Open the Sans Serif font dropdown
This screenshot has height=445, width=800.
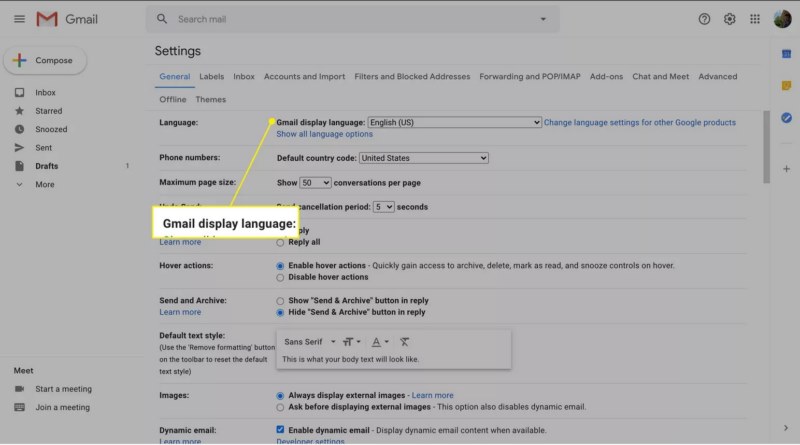310,342
